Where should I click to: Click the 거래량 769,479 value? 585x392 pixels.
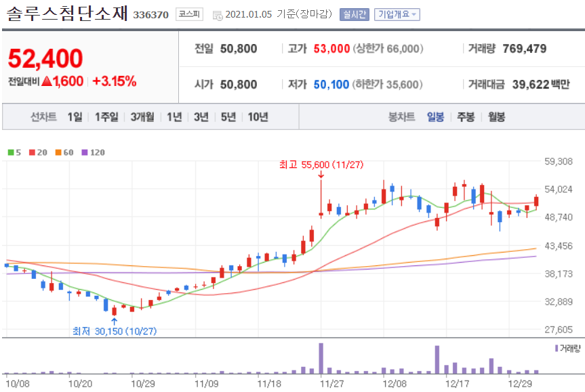click(x=524, y=49)
